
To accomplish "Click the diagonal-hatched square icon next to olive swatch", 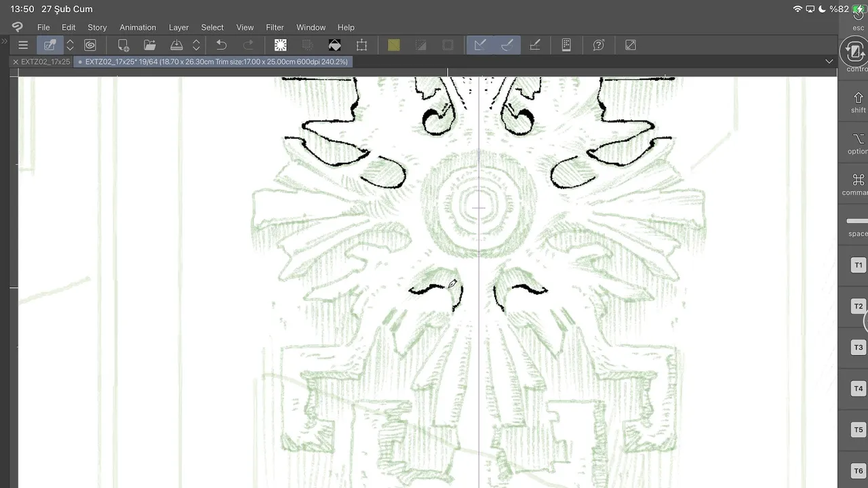I will tap(420, 45).
